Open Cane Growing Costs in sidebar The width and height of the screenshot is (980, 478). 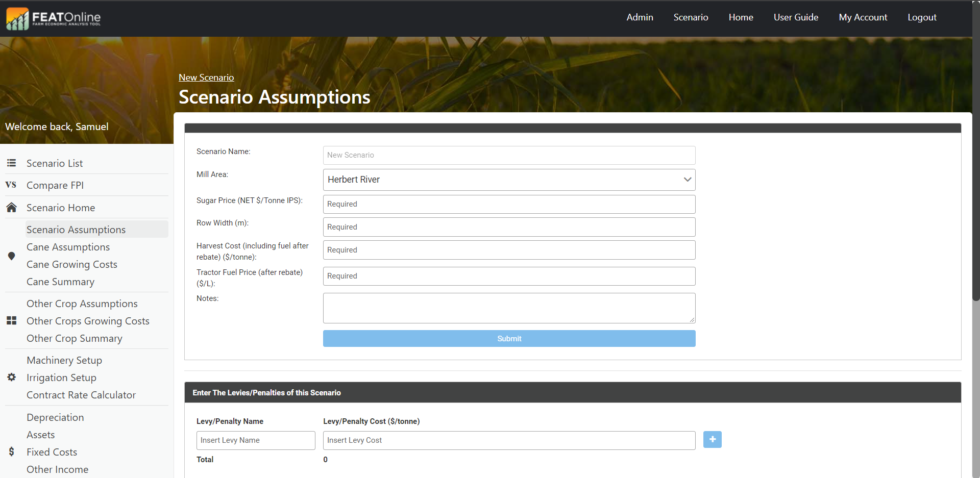(72, 264)
